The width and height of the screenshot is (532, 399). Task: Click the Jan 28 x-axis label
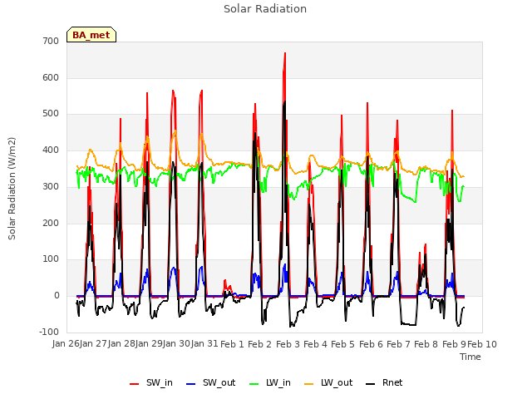click(x=121, y=343)
